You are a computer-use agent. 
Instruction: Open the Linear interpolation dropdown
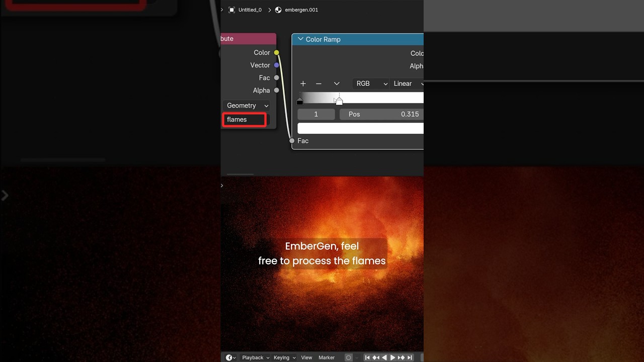(x=407, y=83)
